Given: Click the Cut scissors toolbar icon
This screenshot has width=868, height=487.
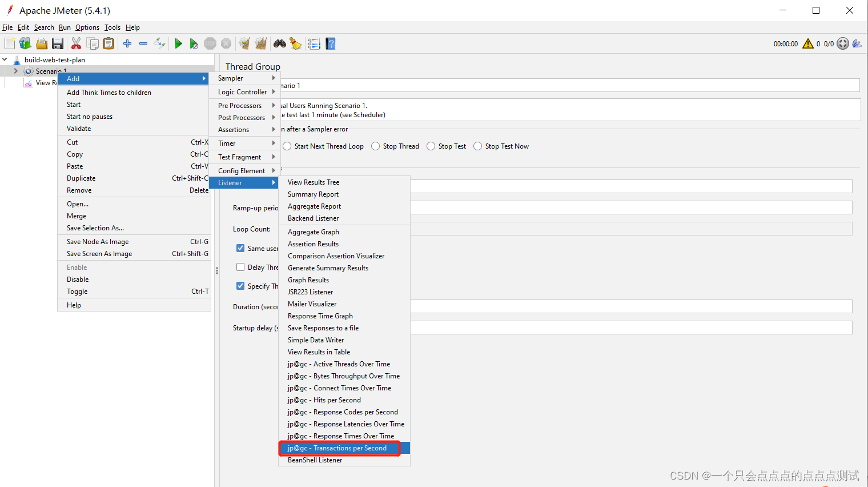Looking at the screenshot, I should (x=76, y=43).
